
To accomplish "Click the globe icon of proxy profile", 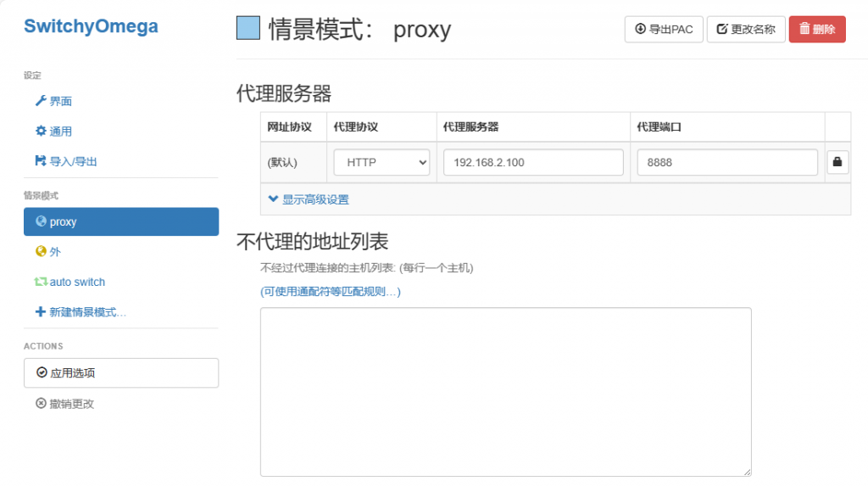I will 40,221.
